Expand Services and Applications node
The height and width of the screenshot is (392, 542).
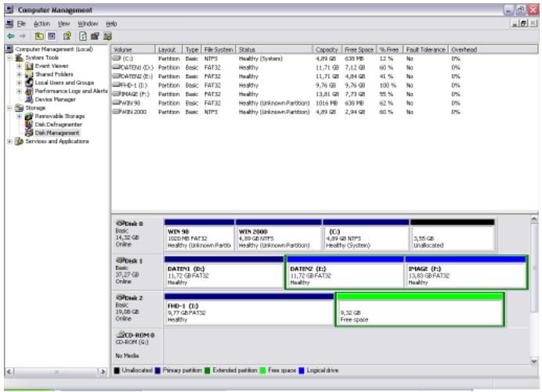pyautogui.click(x=10, y=142)
